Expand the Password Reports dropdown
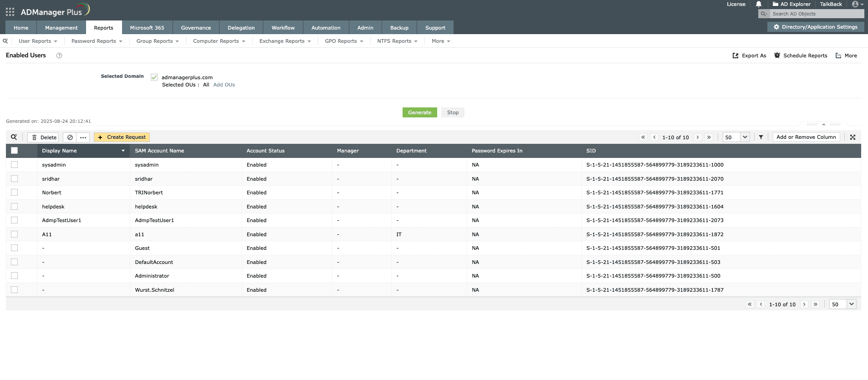Screen dimensions: 868x380 97,41
